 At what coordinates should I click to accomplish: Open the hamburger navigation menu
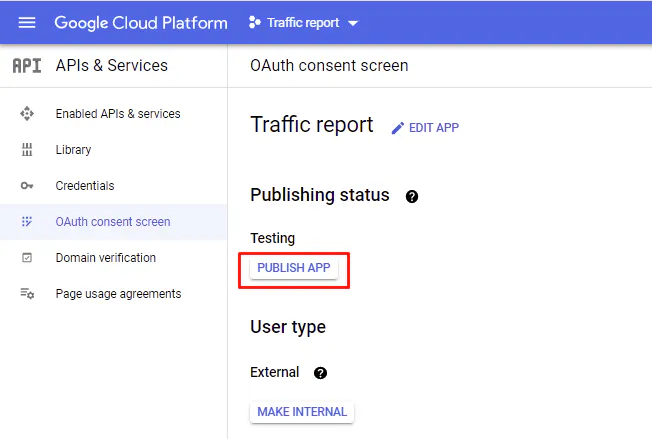[x=27, y=22]
